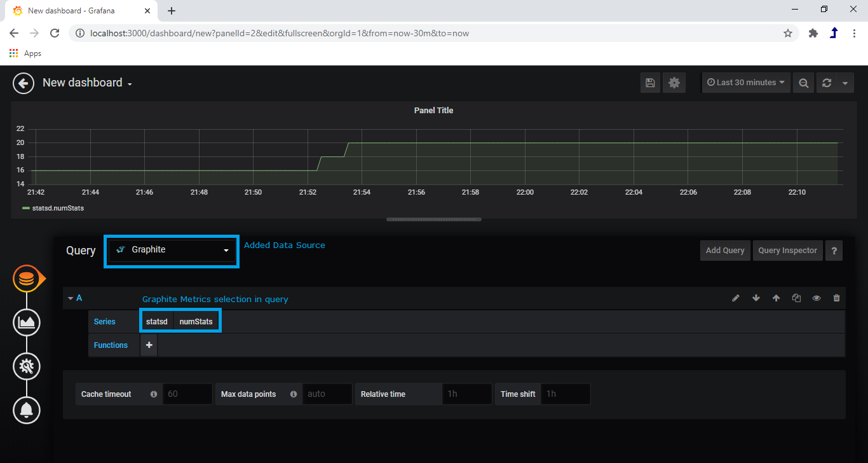Viewport: 868px width, 463px height.
Task: Open the Graphite data source dropdown
Action: [x=171, y=250]
